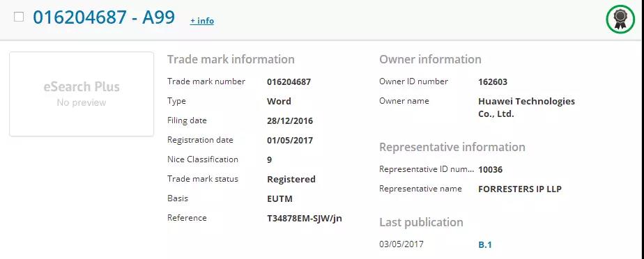Expand details with the + info link
This screenshot has height=259, width=644.
(x=201, y=20)
